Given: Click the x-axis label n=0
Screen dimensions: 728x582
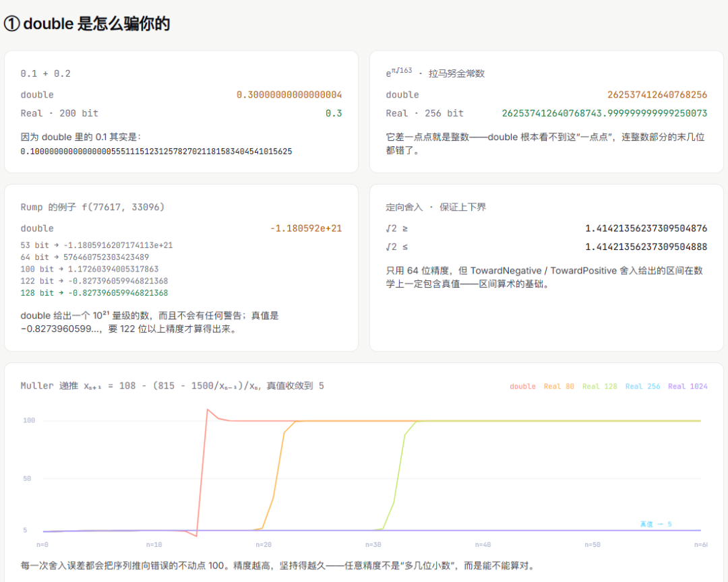Looking at the screenshot, I should point(42,545).
